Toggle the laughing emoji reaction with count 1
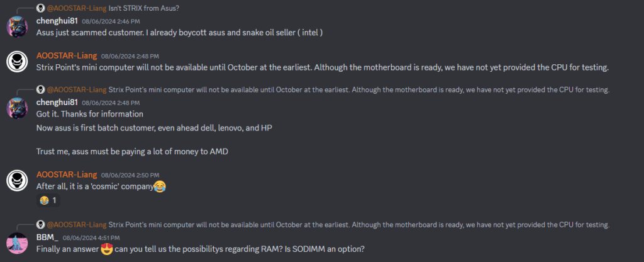 tap(48, 200)
